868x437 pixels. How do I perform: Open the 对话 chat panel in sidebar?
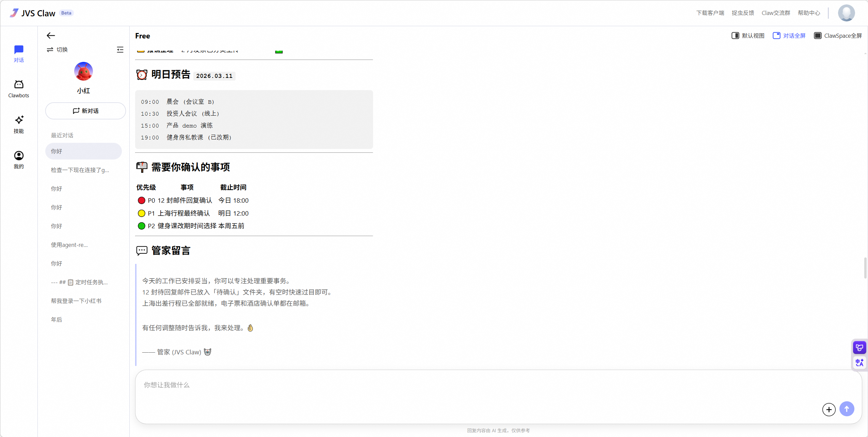[x=19, y=53]
